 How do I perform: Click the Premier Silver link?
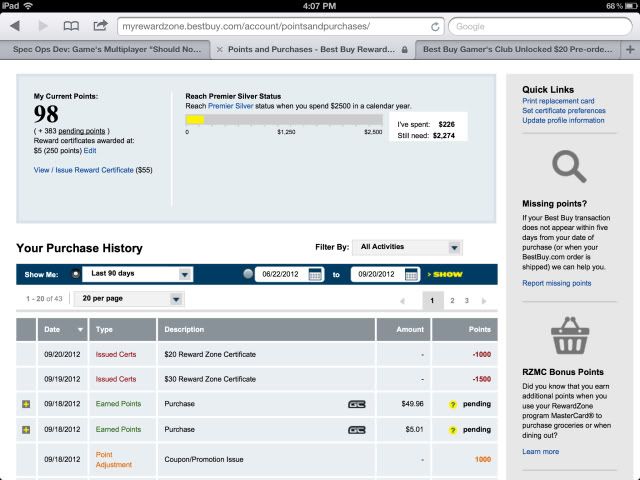coord(231,106)
